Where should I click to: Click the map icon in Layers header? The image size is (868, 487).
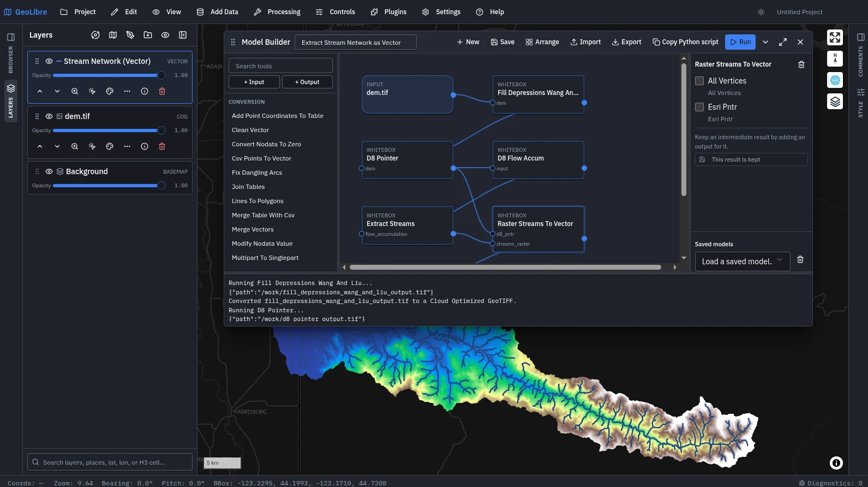click(x=113, y=35)
